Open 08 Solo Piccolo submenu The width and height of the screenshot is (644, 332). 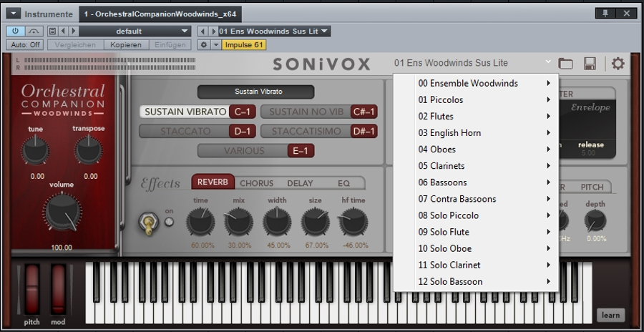tap(476, 215)
